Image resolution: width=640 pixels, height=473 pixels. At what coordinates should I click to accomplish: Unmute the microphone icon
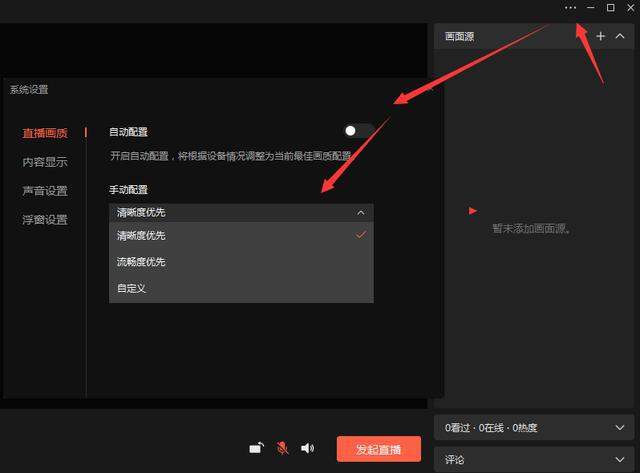282,448
